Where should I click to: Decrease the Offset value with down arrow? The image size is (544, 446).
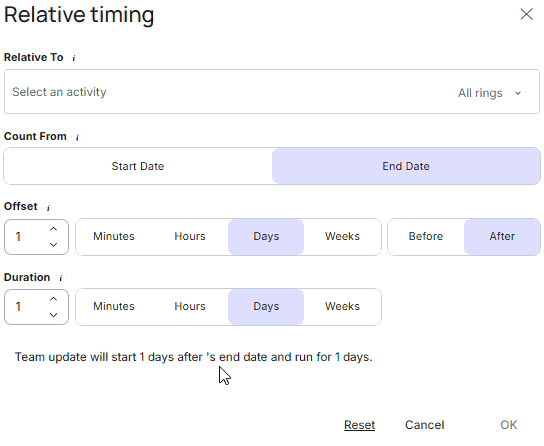(x=53, y=245)
